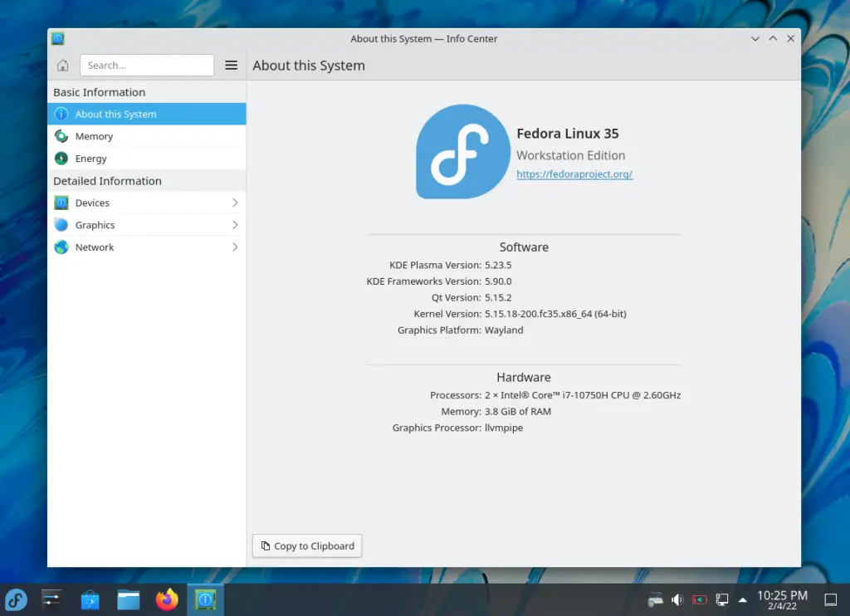Image resolution: width=850 pixels, height=616 pixels.
Task: Open System Settings from the taskbar
Action: (51, 599)
